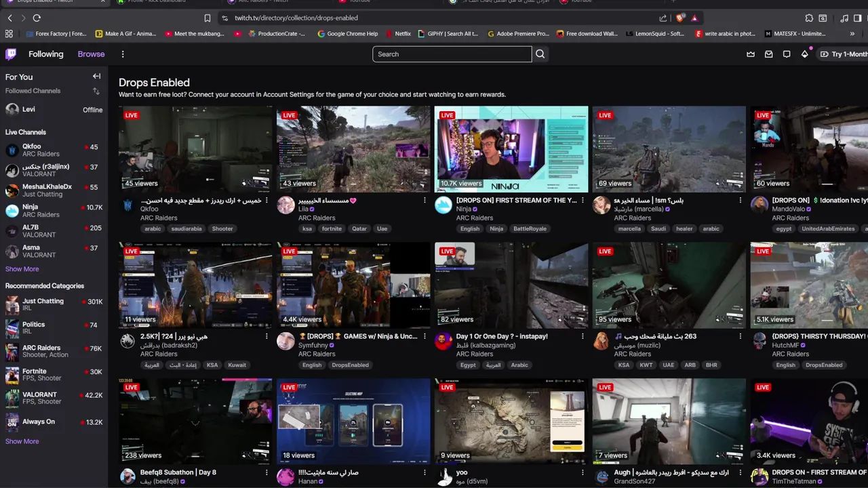Click kalbazgaming's channel avatar
The width and height of the screenshot is (868, 488).
pos(443,341)
